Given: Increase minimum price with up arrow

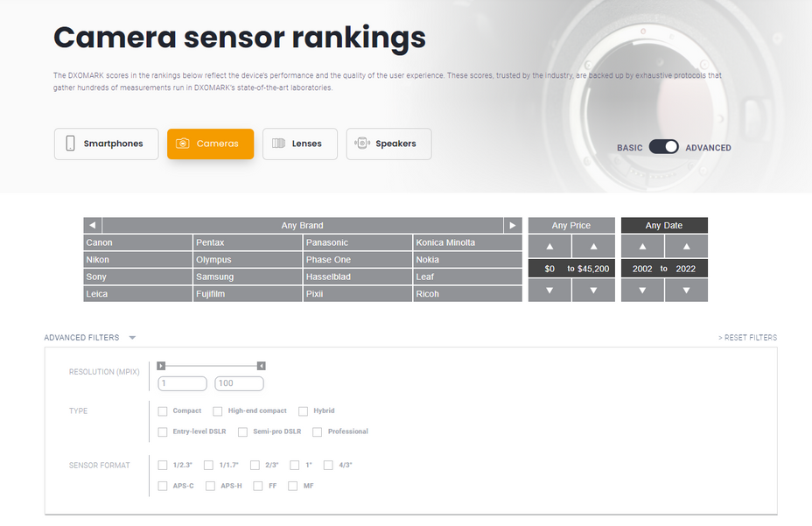Looking at the screenshot, I should click(x=549, y=247).
